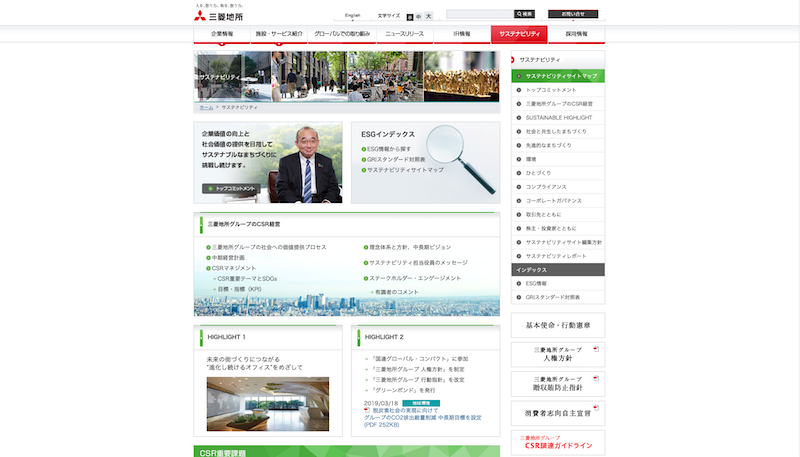
Task: Open sidebar サステナビリティサイトマップ item
Action: (x=558, y=76)
